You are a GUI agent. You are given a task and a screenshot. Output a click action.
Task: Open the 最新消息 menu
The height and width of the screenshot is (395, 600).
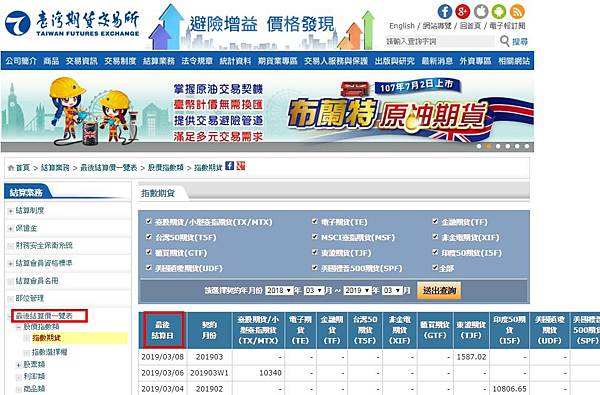click(437, 60)
